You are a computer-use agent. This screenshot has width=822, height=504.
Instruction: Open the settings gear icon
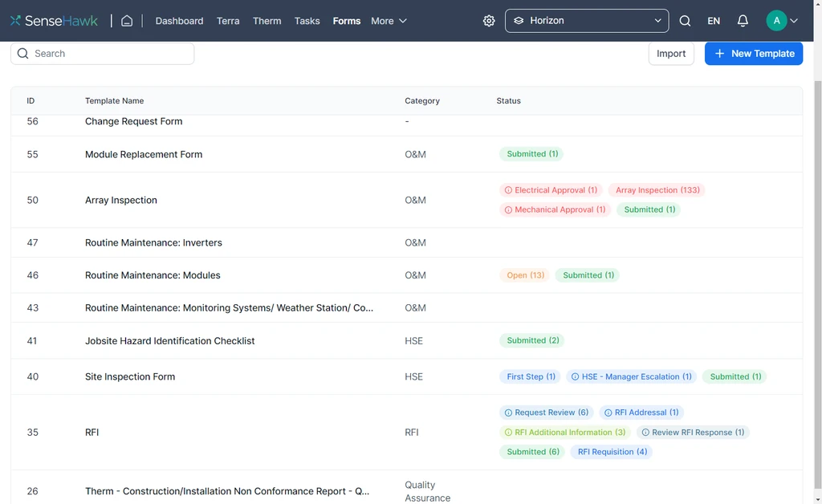489,21
